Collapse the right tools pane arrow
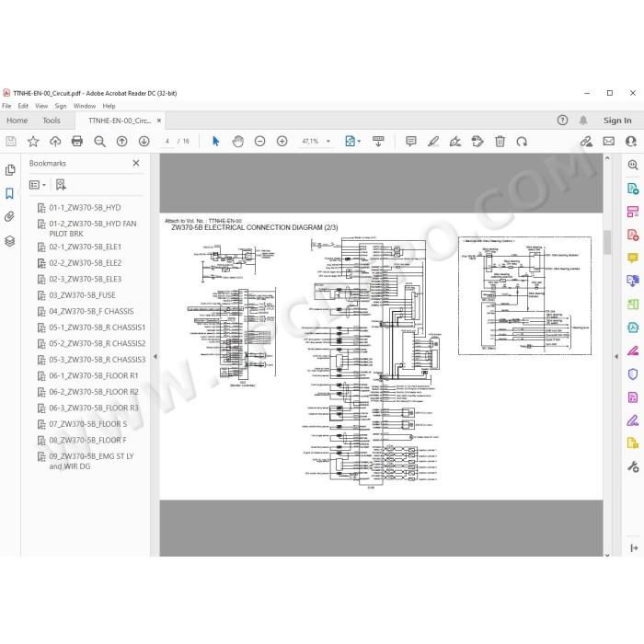The width and height of the screenshot is (644, 644). tap(616, 357)
